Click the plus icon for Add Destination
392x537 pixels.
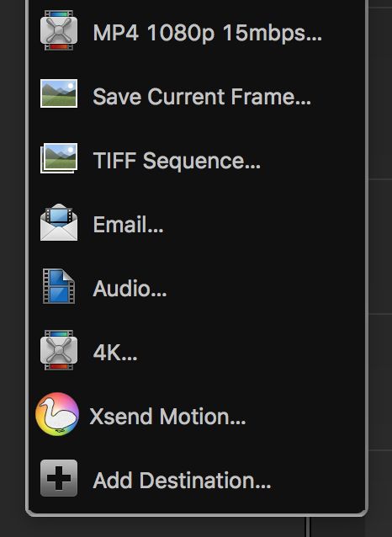pyautogui.click(x=59, y=478)
